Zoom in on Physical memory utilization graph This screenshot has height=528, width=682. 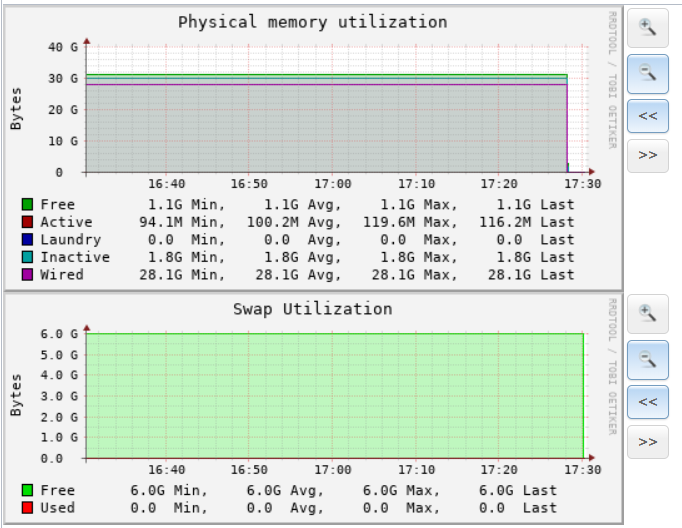[647, 28]
